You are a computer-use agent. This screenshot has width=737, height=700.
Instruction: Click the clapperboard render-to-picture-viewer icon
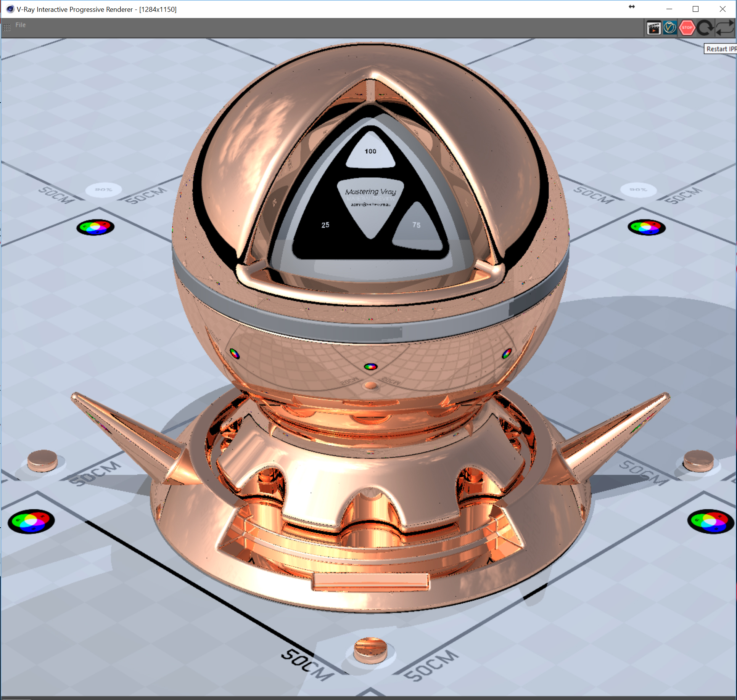click(654, 28)
